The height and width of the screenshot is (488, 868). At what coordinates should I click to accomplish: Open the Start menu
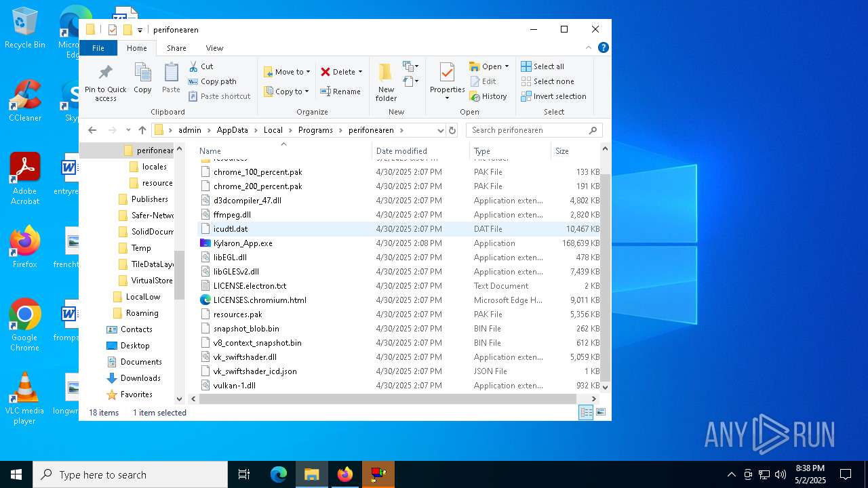pyautogui.click(x=16, y=474)
